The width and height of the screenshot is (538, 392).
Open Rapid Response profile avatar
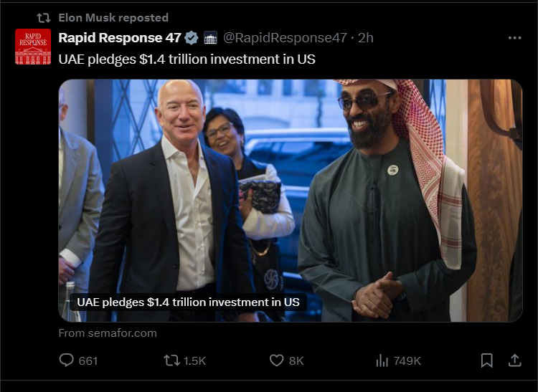(x=33, y=47)
